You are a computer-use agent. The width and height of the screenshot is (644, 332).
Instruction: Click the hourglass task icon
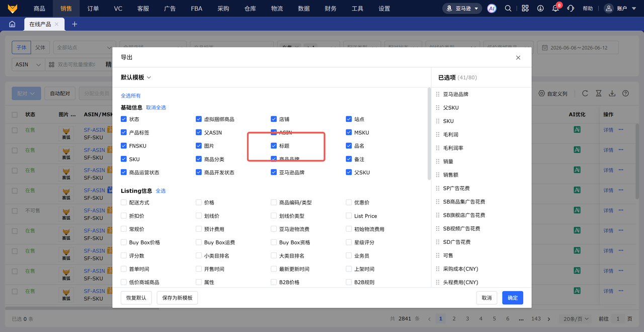599,94
